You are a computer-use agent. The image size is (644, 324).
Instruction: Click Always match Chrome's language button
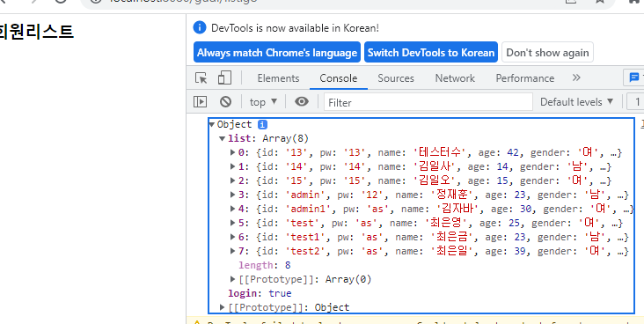277,52
